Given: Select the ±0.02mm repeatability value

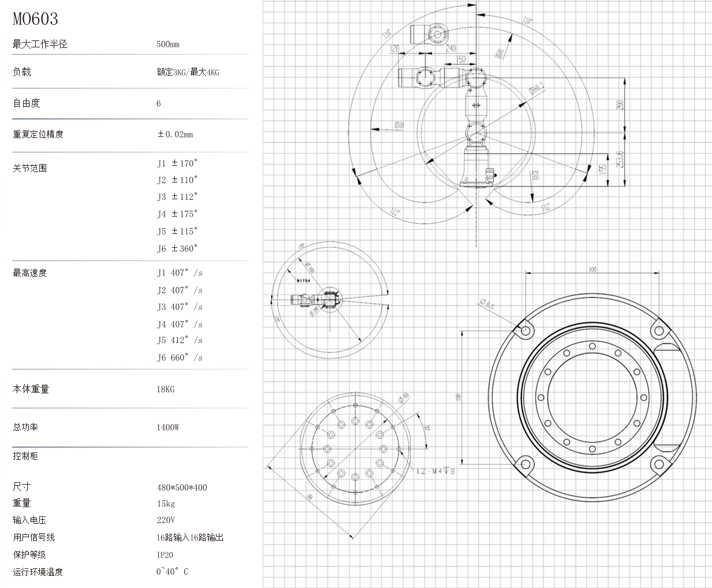Looking at the screenshot, I should coord(175,134).
